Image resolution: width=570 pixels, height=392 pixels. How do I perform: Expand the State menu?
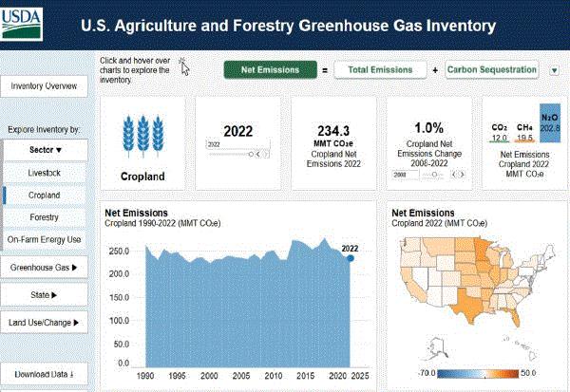click(44, 295)
